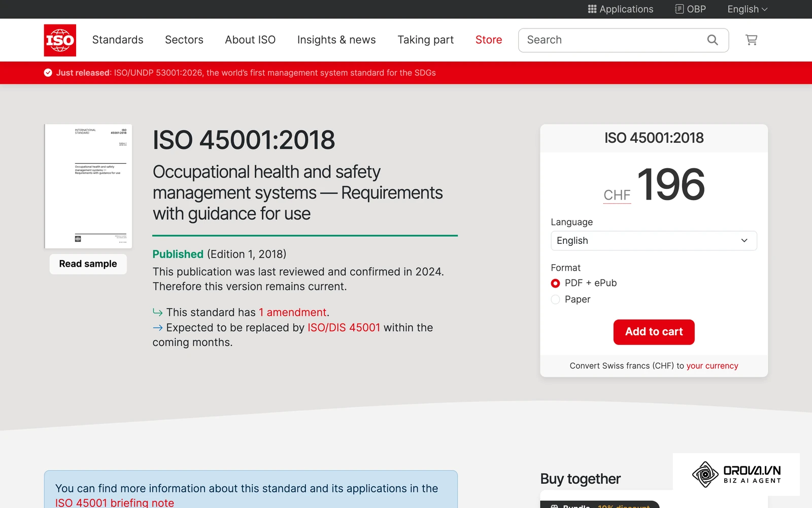Select the Paper format option
This screenshot has width=812, height=508.
point(571,299)
